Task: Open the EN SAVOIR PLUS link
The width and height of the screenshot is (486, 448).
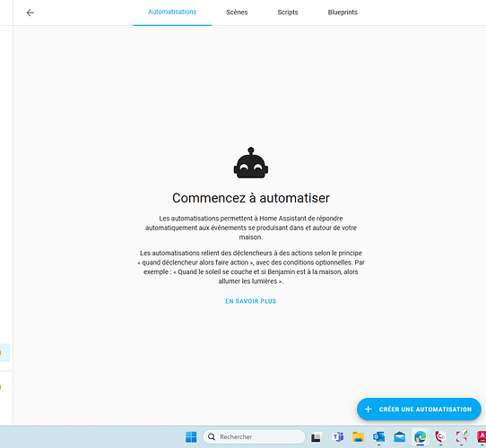Action: pos(251,301)
